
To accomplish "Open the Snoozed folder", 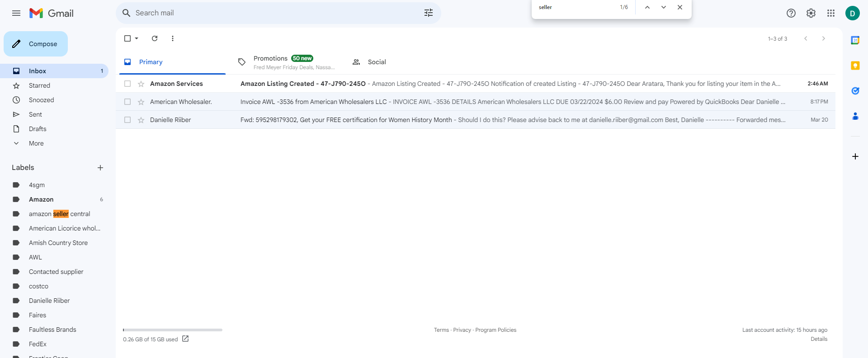I will click(x=54, y=100).
